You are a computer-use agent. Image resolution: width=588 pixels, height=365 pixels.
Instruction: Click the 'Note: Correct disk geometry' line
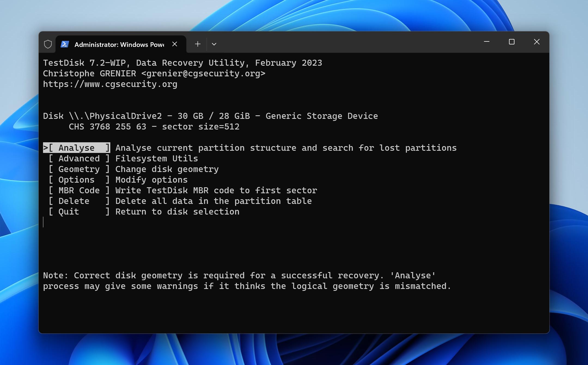tap(239, 276)
